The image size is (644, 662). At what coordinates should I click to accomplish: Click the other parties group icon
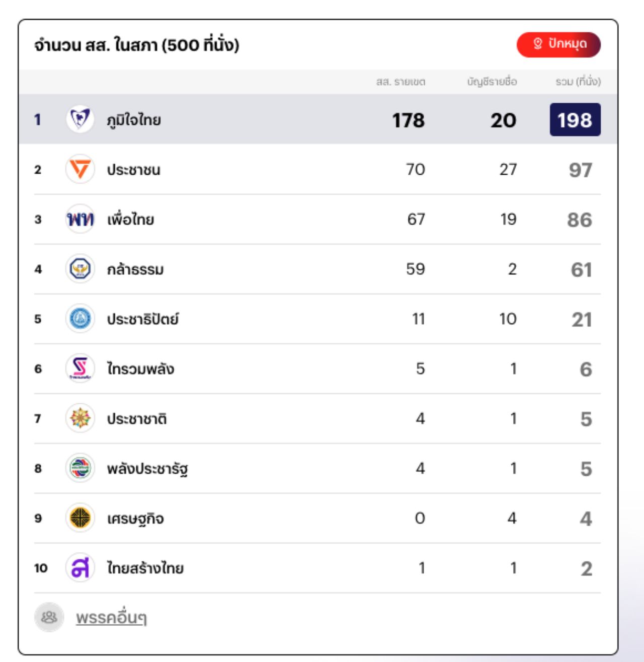[49, 617]
